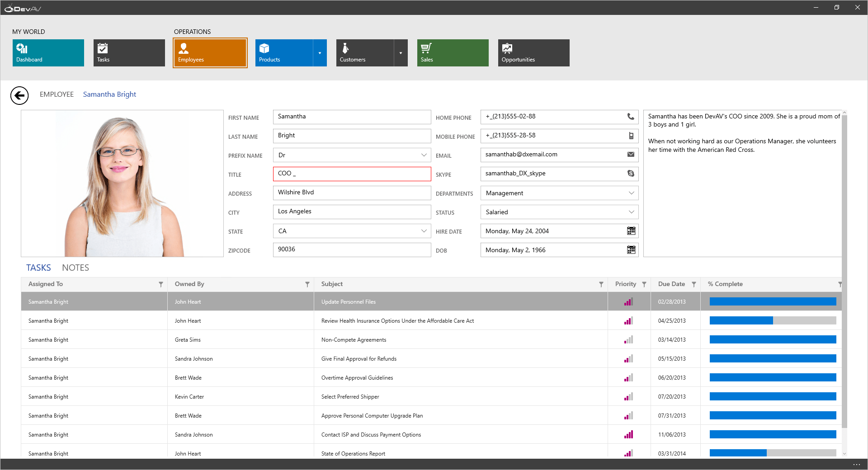This screenshot has width=868, height=470.
Task: Switch to the Notes tab
Action: (x=75, y=268)
